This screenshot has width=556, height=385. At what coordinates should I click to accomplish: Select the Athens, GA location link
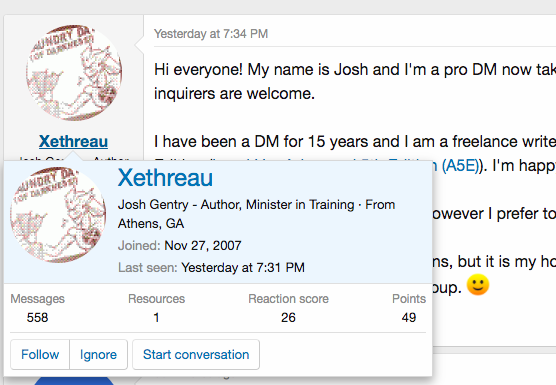click(x=151, y=224)
